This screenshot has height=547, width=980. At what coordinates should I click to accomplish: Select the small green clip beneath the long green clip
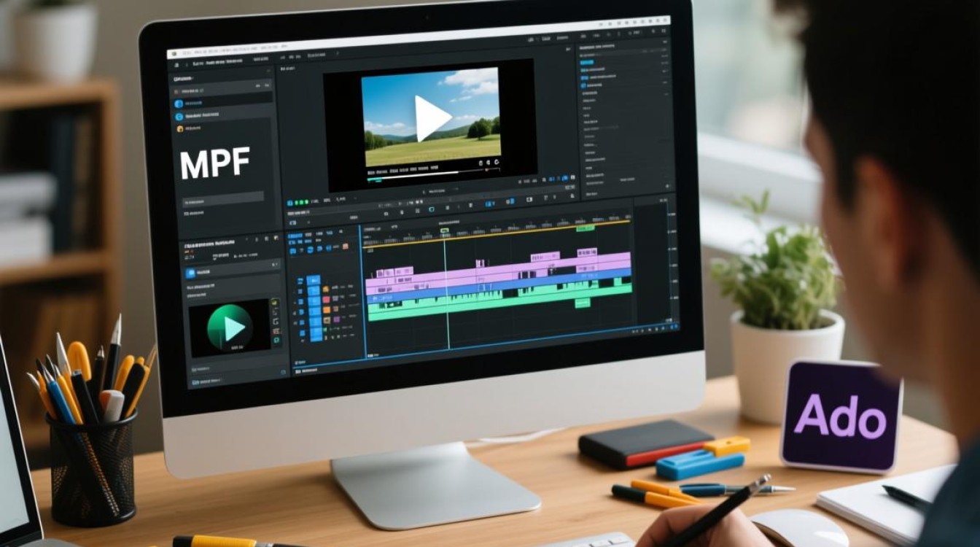point(582,303)
